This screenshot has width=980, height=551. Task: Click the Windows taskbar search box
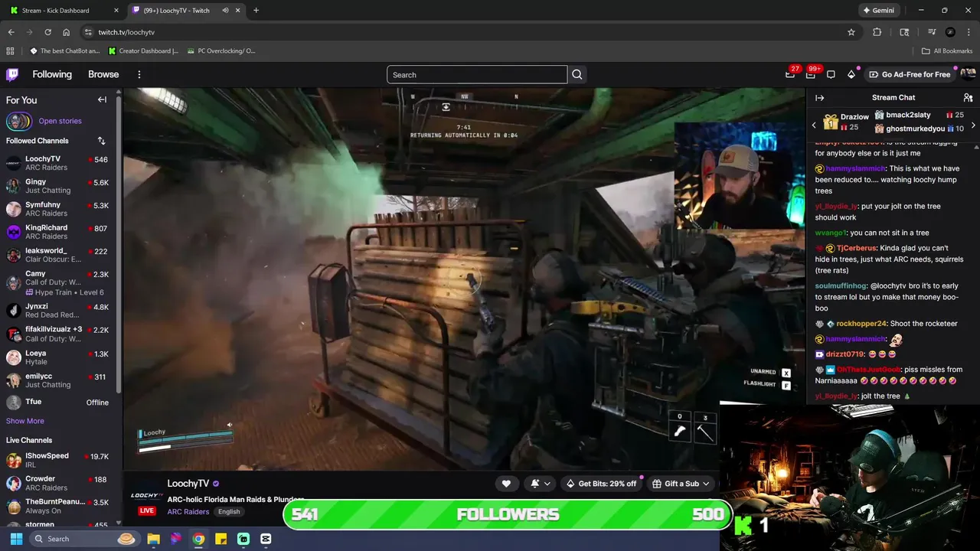(84, 539)
